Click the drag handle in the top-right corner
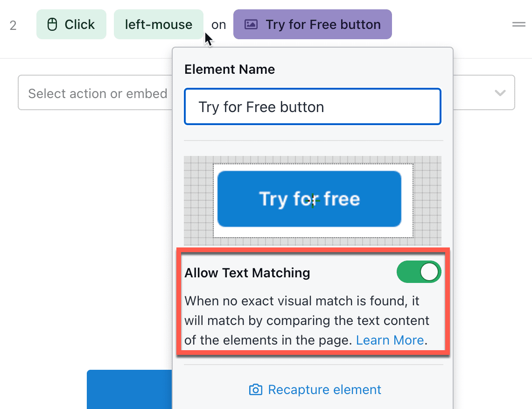Viewport: 532px width, 409px height. point(518,24)
